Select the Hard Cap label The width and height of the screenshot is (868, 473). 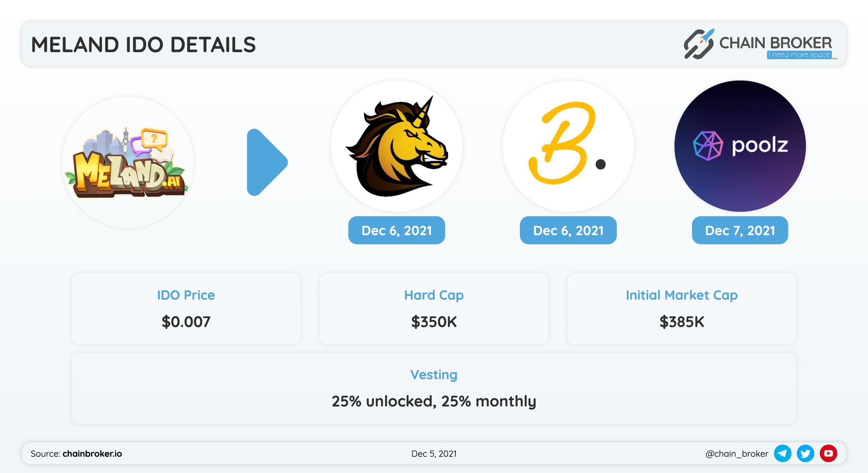(434, 295)
